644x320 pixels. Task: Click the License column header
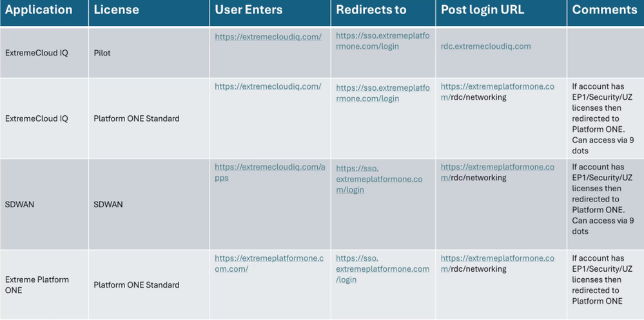coord(116,10)
